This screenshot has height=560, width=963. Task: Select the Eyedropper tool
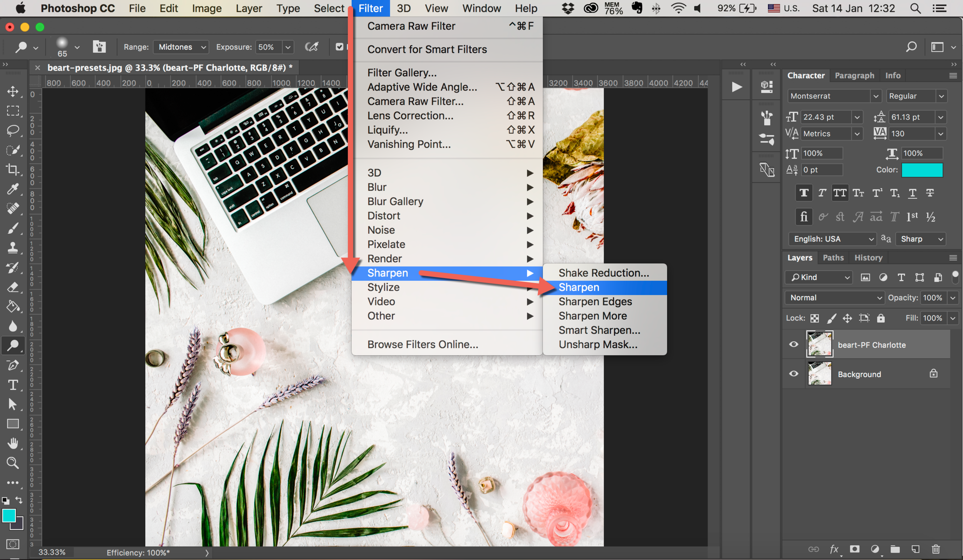(x=13, y=189)
